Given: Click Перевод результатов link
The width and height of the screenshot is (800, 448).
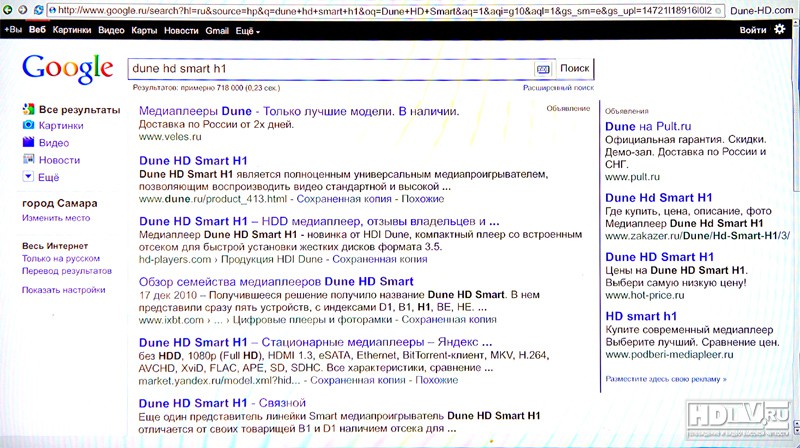Looking at the screenshot, I should pos(66,271).
